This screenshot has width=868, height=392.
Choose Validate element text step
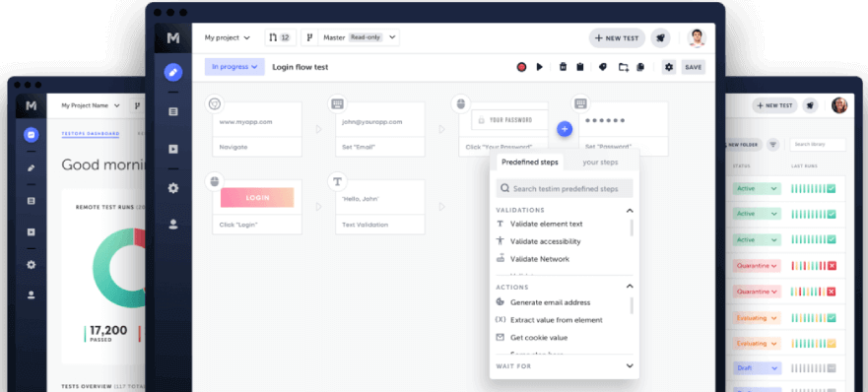coord(539,224)
